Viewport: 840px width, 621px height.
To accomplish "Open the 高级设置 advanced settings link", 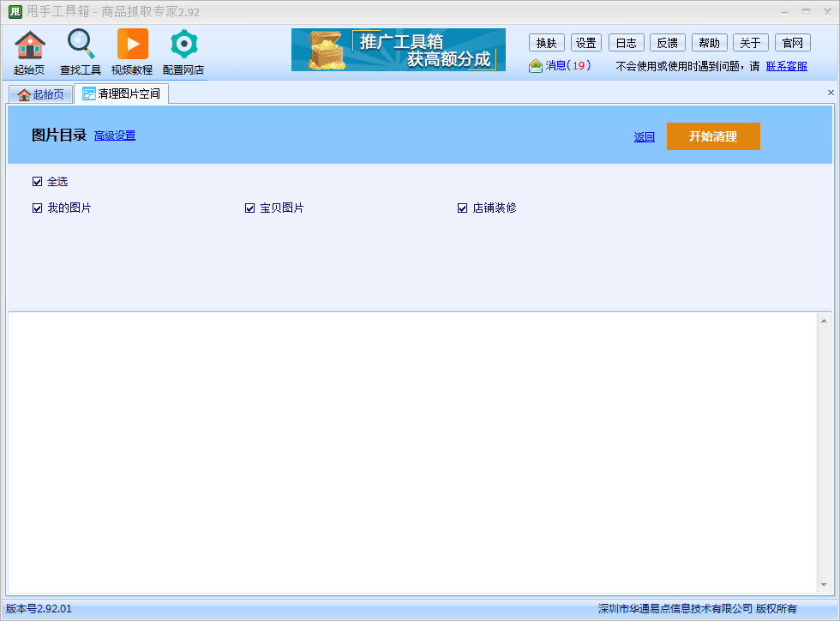I will [x=115, y=136].
